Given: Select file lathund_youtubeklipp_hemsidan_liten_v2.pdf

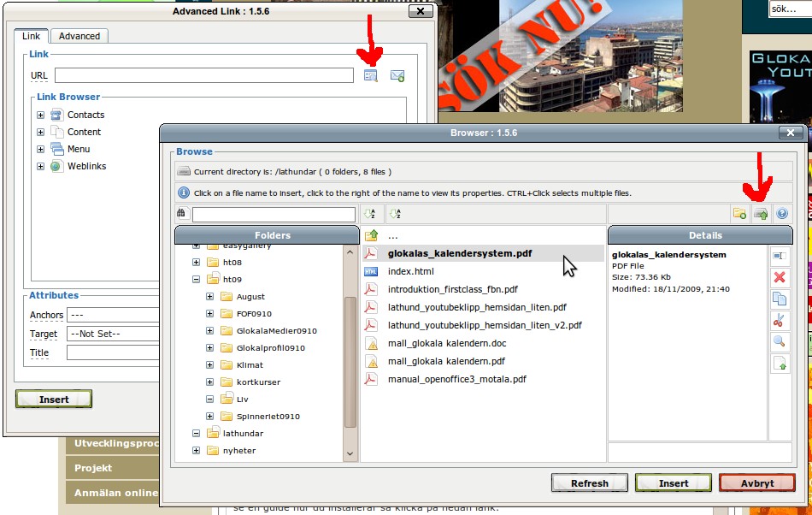Looking at the screenshot, I should [485, 325].
